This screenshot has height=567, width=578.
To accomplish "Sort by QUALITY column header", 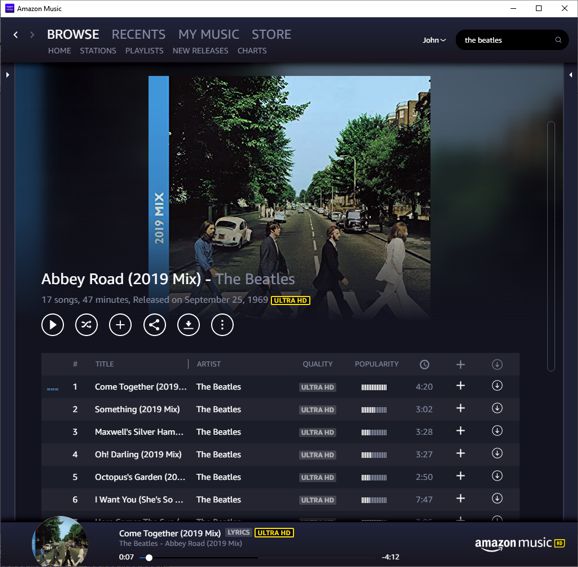I will click(x=317, y=364).
